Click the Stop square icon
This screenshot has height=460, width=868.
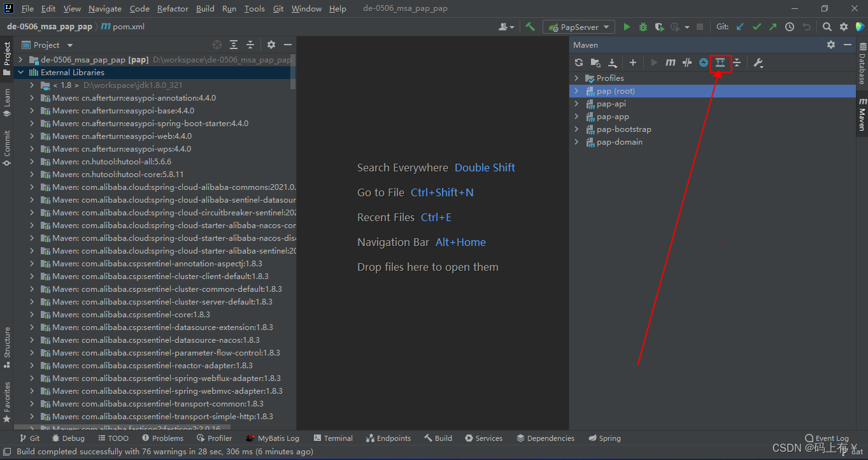coord(700,27)
